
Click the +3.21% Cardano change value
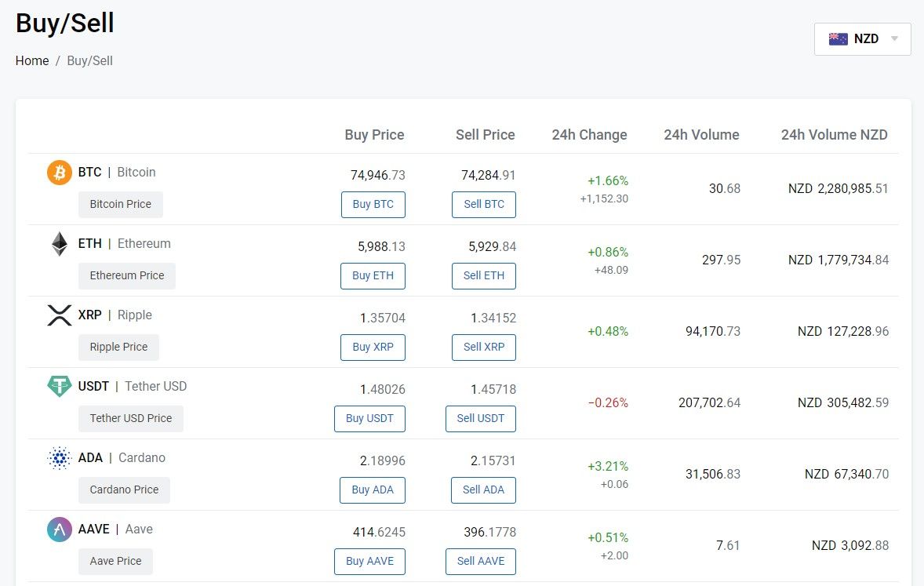click(608, 466)
